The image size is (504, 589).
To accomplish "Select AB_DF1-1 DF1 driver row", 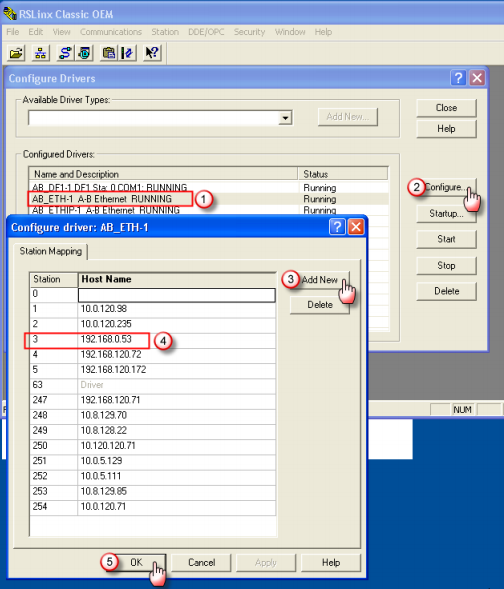I will 208,187.
